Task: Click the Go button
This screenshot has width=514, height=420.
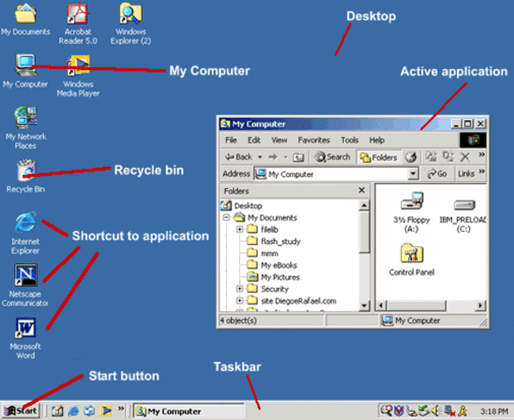Action: pos(437,174)
